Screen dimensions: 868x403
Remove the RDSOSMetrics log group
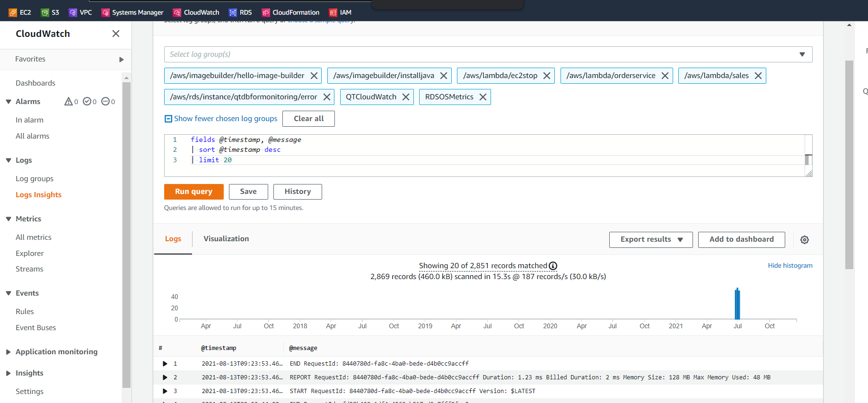(x=483, y=97)
